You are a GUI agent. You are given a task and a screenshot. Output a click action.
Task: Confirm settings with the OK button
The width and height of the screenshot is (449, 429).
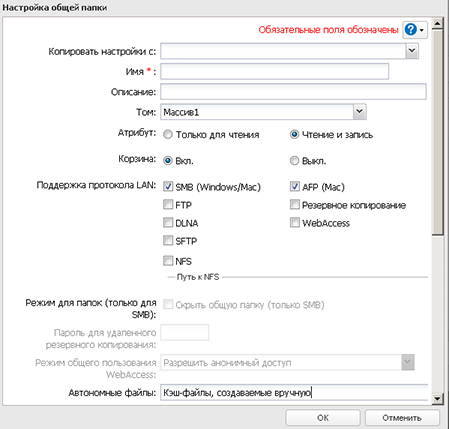click(x=323, y=418)
